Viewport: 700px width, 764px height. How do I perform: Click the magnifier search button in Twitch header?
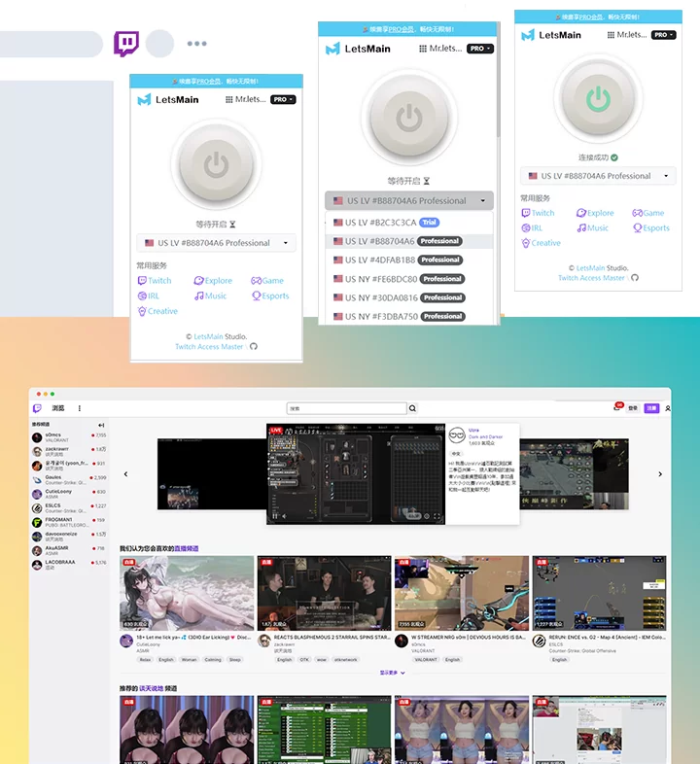412,408
